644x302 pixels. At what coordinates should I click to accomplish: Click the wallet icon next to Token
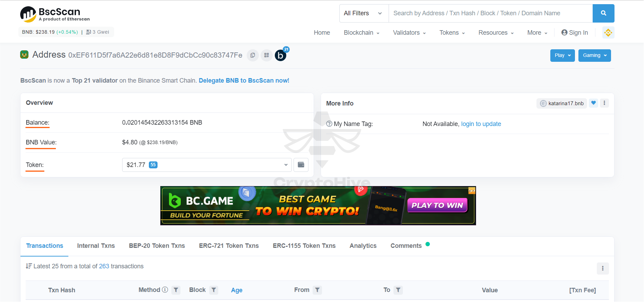pyautogui.click(x=301, y=165)
